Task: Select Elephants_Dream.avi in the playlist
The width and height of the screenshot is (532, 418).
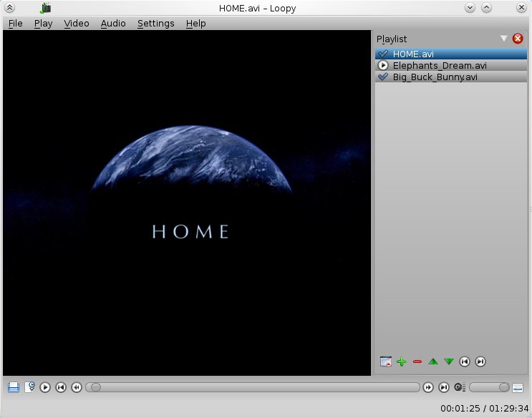Action: [x=451, y=65]
